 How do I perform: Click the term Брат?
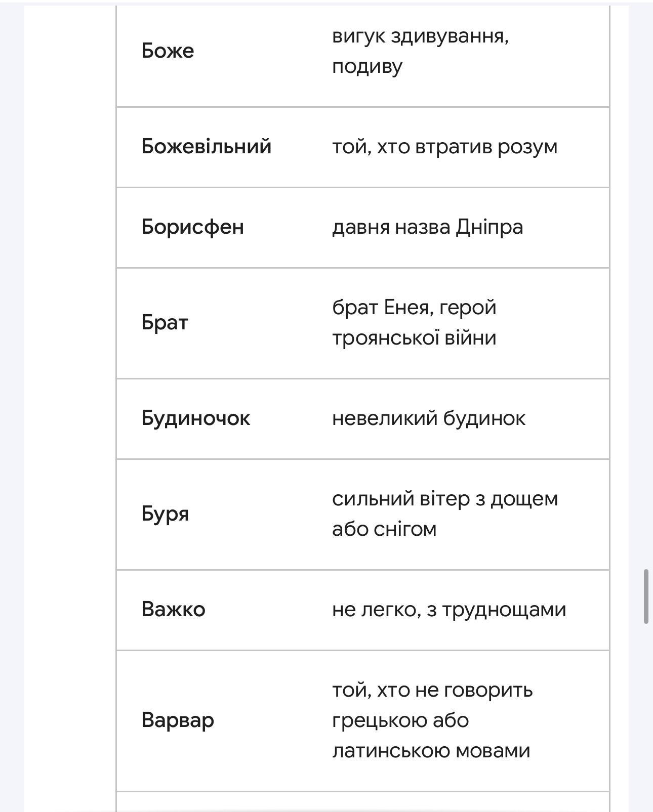(165, 322)
